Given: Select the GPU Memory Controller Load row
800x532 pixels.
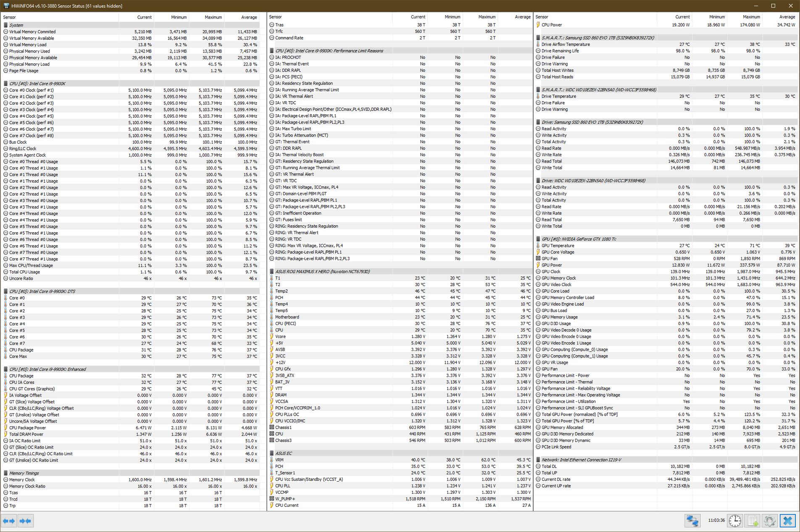Looking at the screenshot, I should click(x=666, y=298).
